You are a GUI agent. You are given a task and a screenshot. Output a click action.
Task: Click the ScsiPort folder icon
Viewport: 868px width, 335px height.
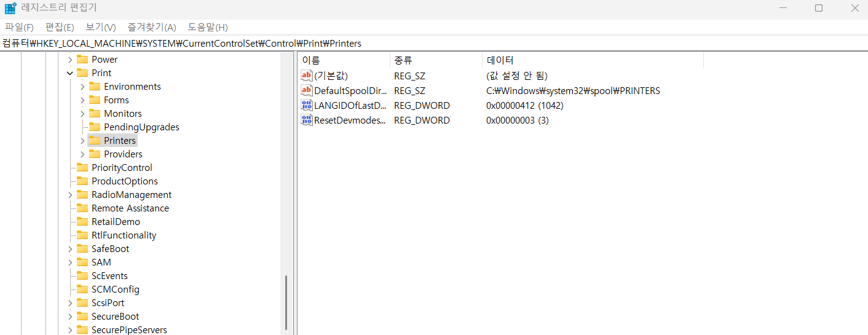coord(82,303)
